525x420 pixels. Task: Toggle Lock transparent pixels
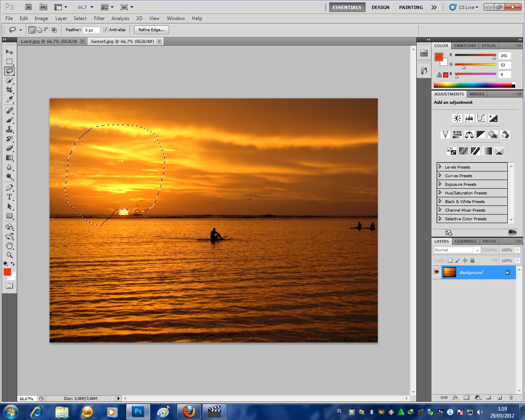point(450,260)
